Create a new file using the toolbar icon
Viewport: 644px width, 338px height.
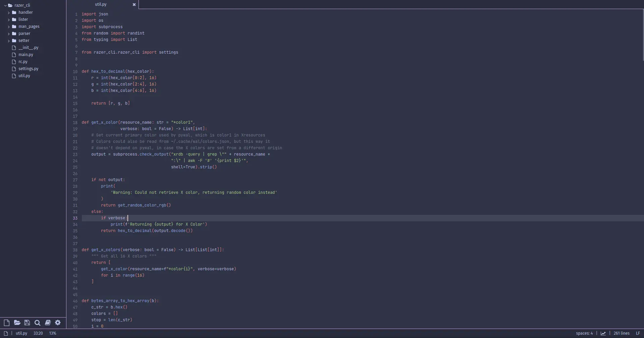[6, 323]
